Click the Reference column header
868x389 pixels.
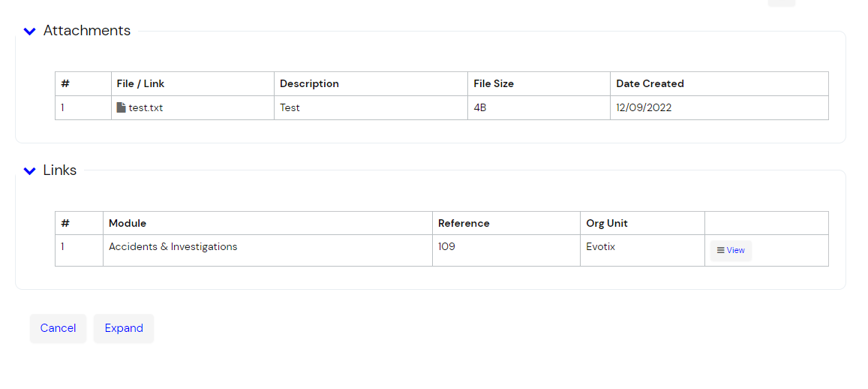(464, 223)
